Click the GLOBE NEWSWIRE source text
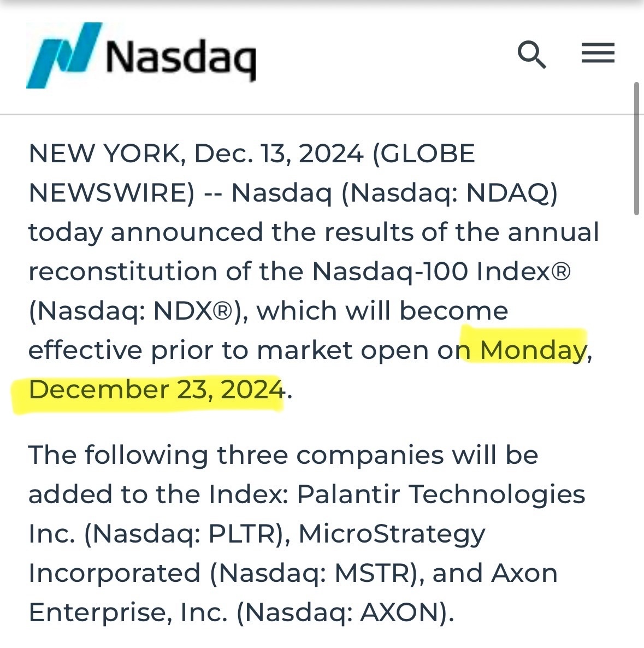This screenshot has height=648, width=644. tap(252, 173)
